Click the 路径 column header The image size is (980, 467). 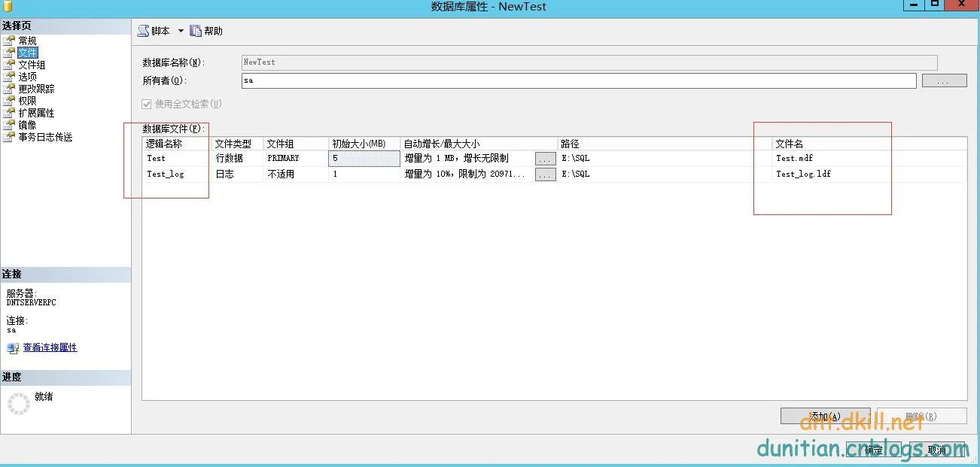(x=665, y=144)
